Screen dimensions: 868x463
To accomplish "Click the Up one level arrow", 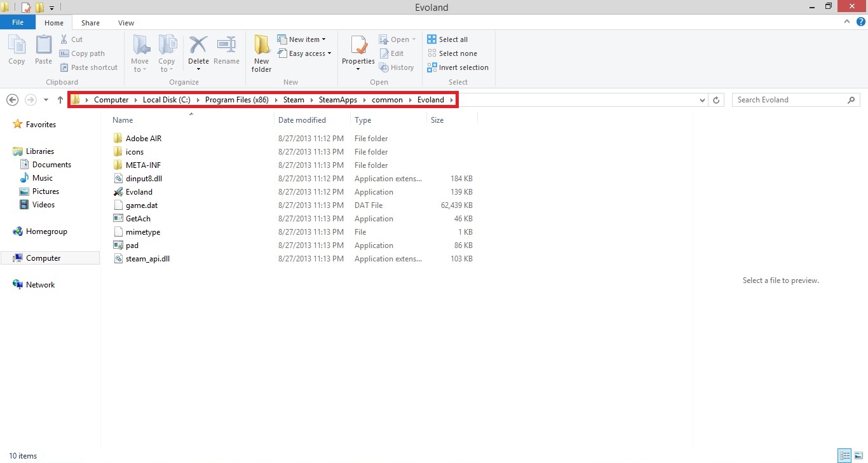I will [x=60, y=100].
